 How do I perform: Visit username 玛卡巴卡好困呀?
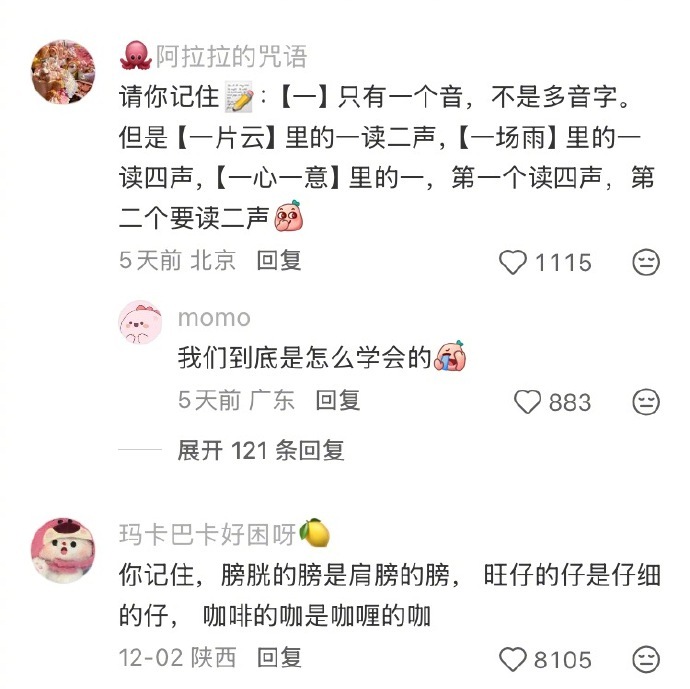[x=207, y=535]
